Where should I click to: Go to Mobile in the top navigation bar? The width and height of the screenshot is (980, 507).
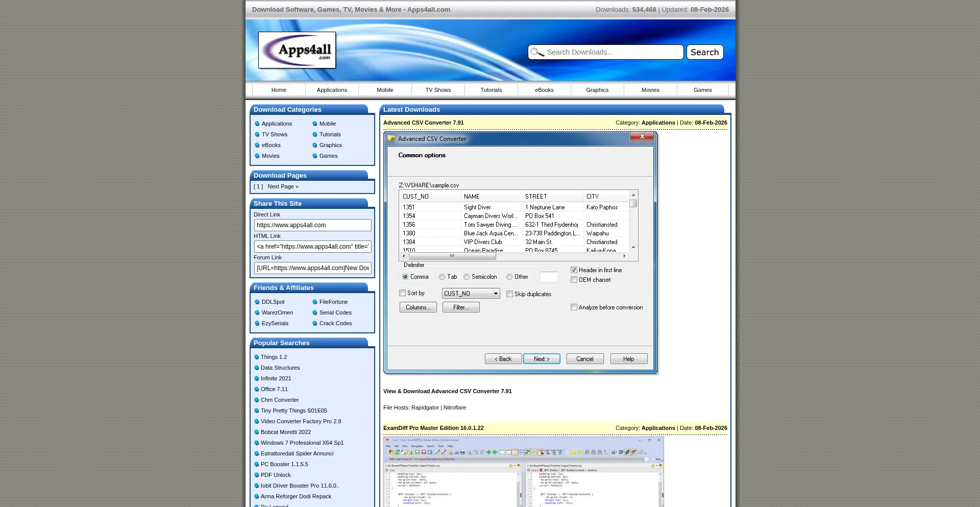pyautogui.click(x=385, y=90)
